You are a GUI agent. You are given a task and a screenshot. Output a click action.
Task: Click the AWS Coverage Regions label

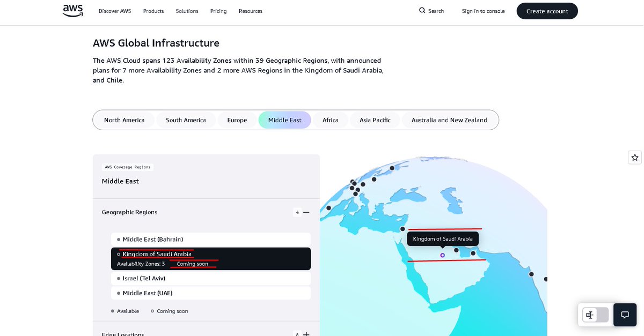(x=128, y=167)
